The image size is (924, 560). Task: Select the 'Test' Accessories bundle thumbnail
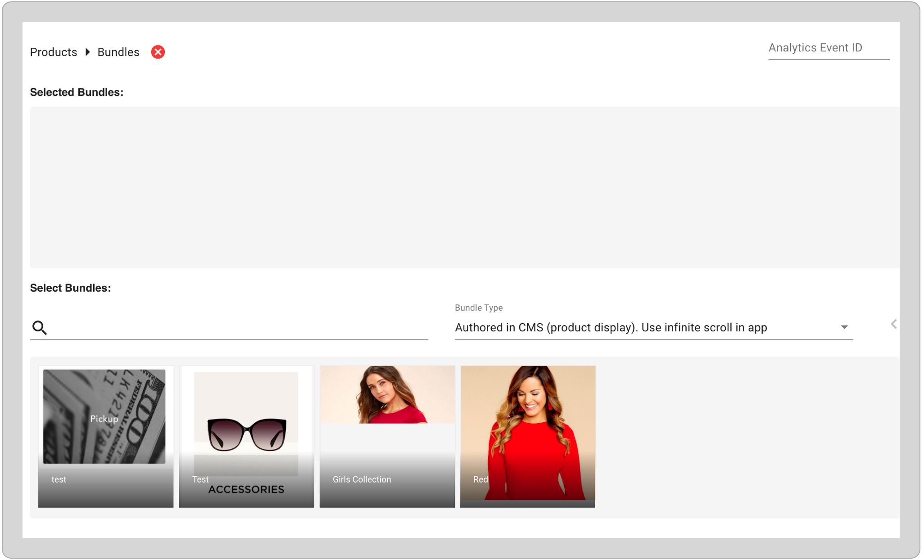pos(246,436)
